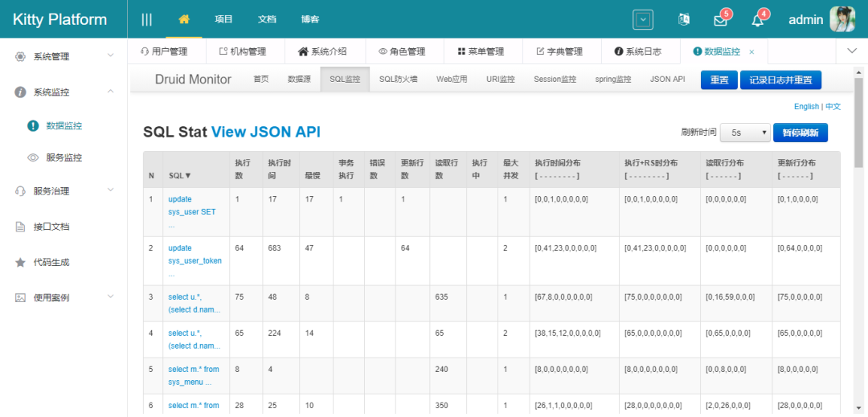The height and width of the screenshot is (417, 868).
Task: Switch to the 系统日志 tab
Action: click(x=641, y=51)
